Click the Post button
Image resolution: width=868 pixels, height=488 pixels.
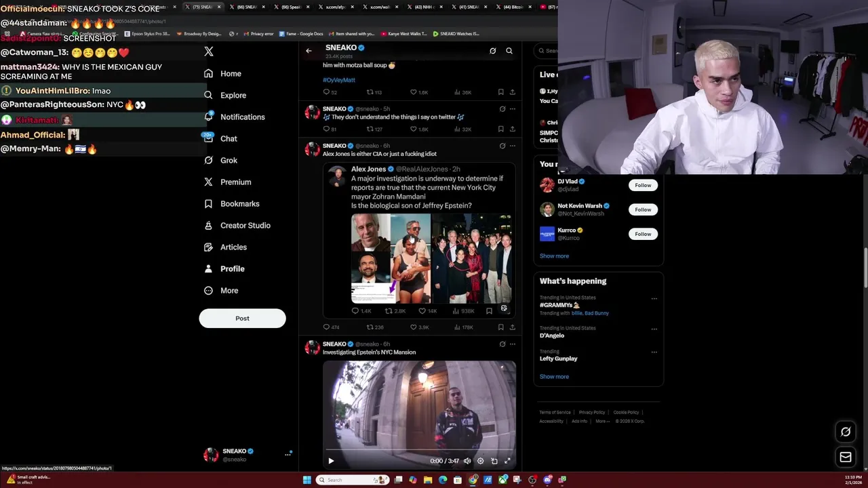point(242,318)
